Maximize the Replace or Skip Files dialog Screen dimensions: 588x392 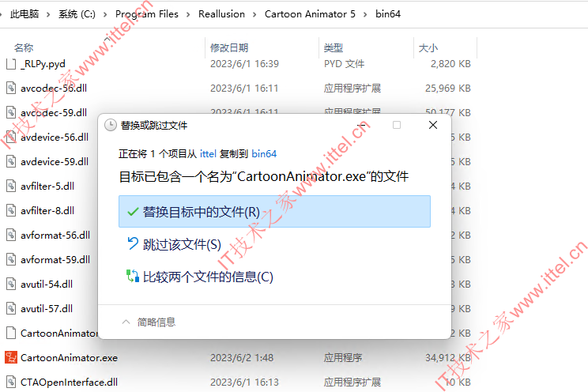397,125
